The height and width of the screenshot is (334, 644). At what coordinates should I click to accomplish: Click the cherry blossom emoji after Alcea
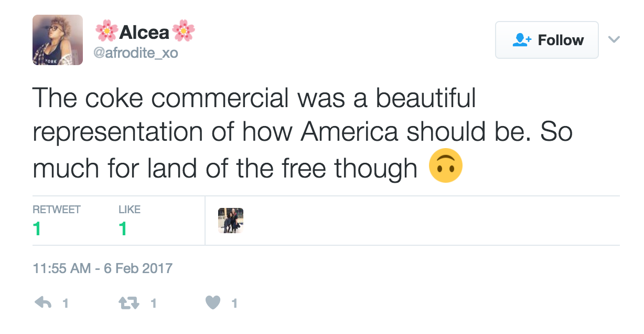click(x=184, y=32)
